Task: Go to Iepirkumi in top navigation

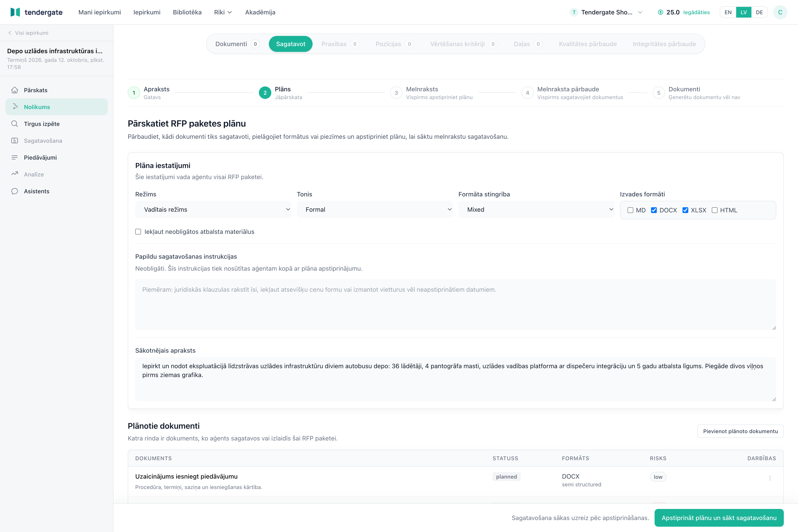Action: [x=147, y=12]
